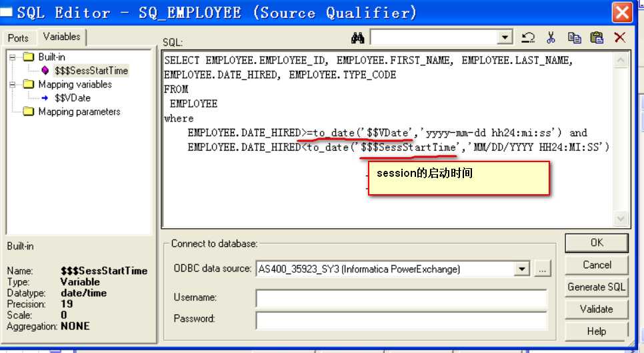
Task: Click the SQL editor scroll up arrow
Action: pyautogui.click(x=621, y=61)
